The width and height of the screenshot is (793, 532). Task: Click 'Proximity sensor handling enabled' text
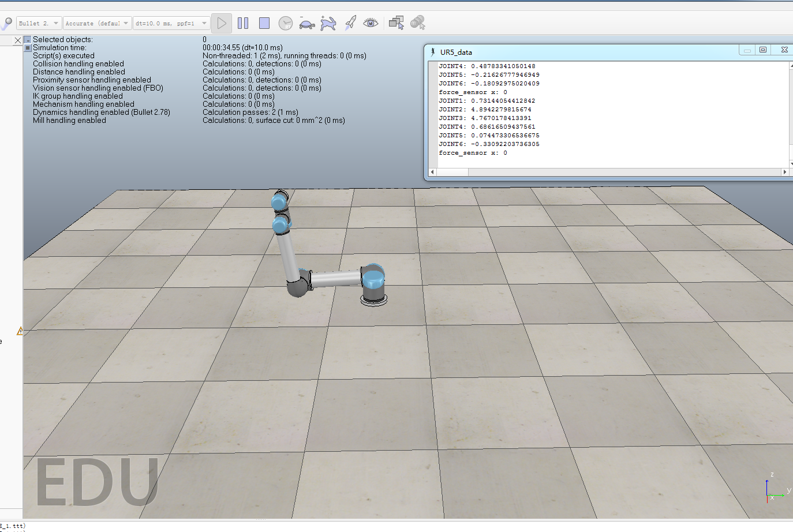click(92, 80)
